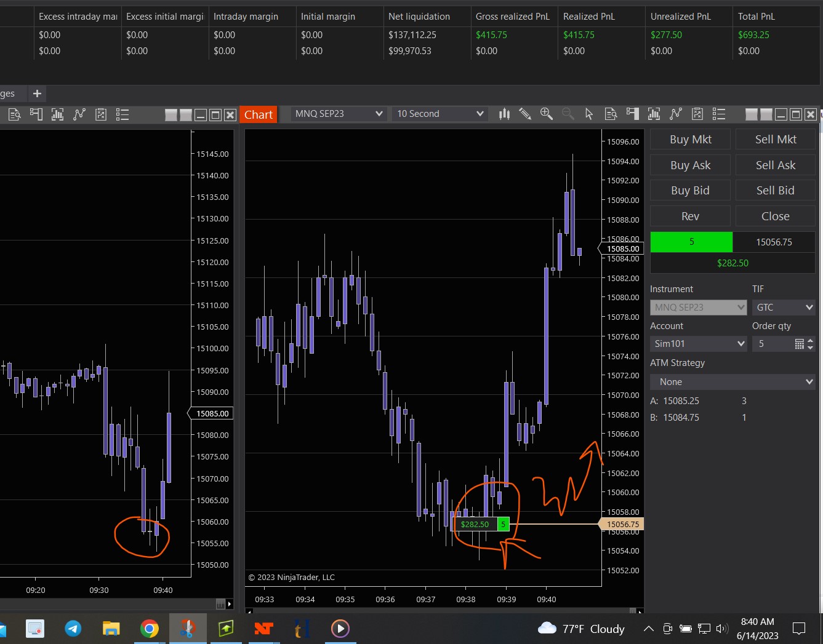Viewport: 823px width, 644px height.
Task: Open Google Chrome from the taskbar
Action: coord(149,628)
